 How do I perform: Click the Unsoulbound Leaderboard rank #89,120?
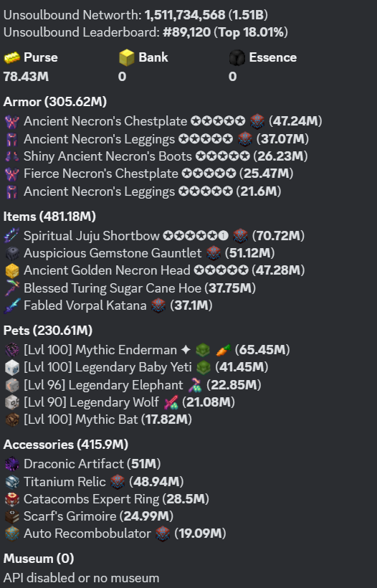pos(186,32)
